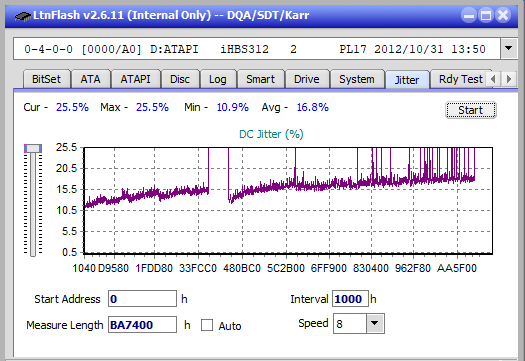Click the Start button

pos(470,110)
